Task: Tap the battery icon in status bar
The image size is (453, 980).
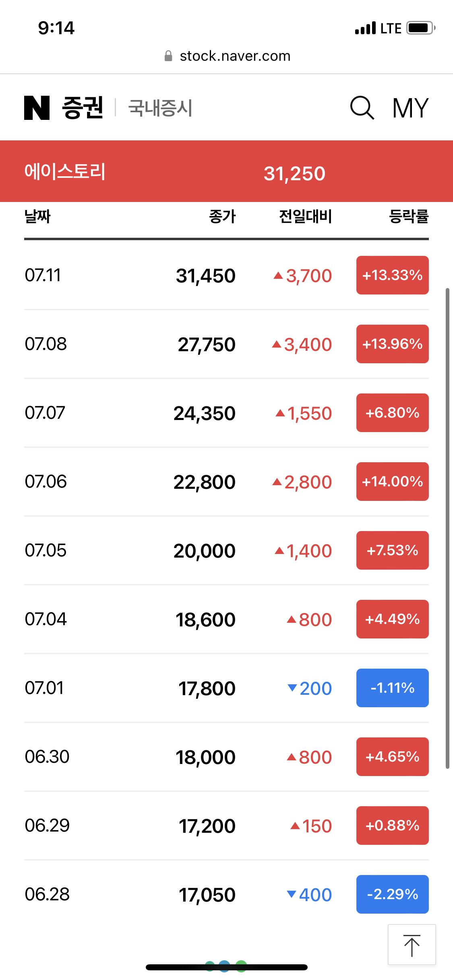Action: [420, 28]
